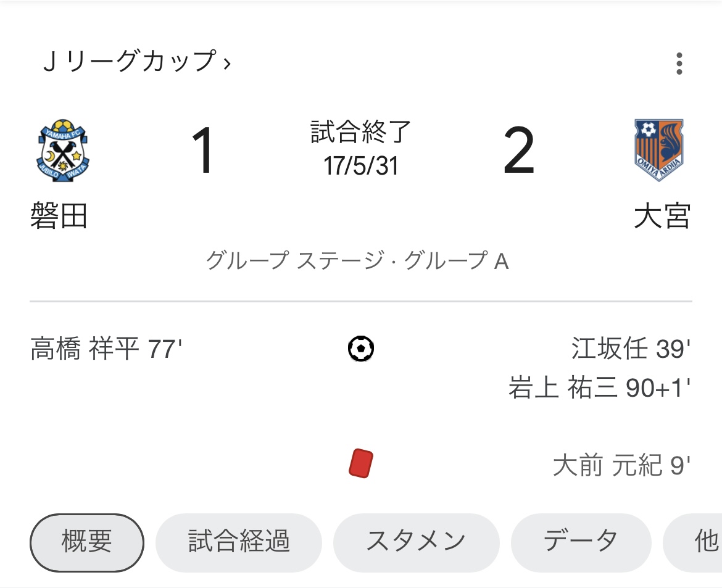
Task: Click the soccer ball goals icon
Action: pos(361,349)
